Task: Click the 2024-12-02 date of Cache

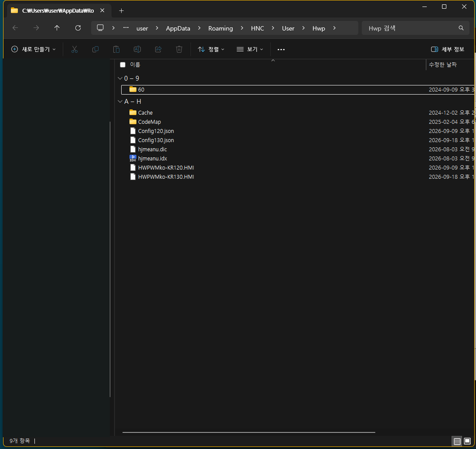Action: (x=451, y=112)
